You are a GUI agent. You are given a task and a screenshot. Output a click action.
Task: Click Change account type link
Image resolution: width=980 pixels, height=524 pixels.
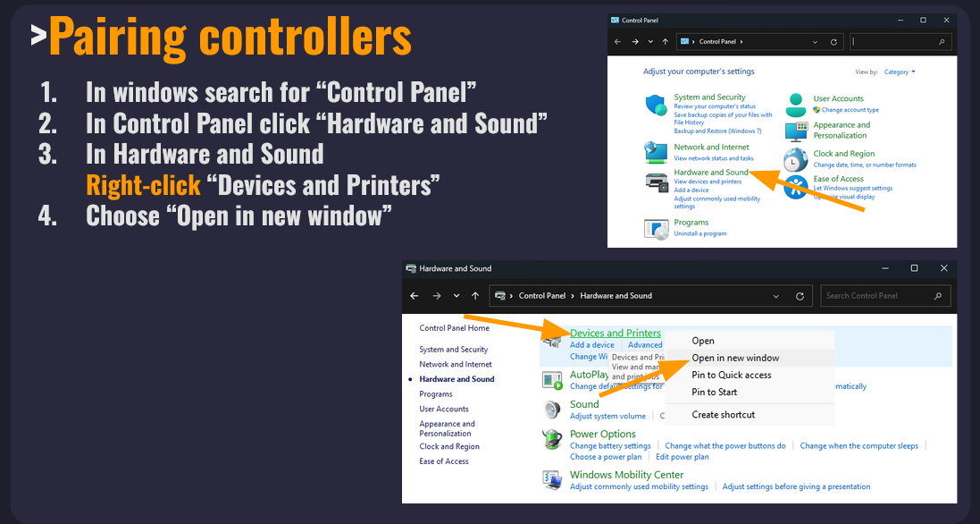pyautogui.click(x=850, y=110)
